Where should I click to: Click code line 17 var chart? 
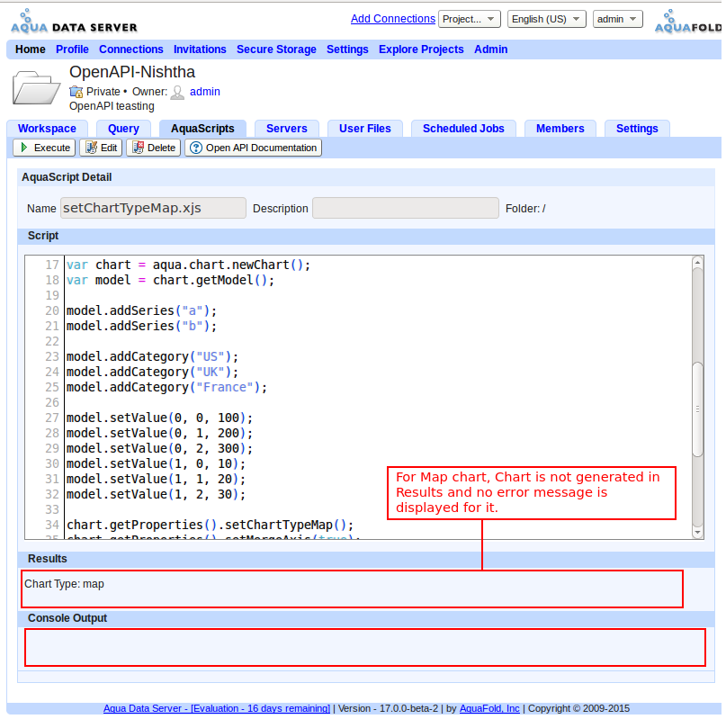click(188, 265)
